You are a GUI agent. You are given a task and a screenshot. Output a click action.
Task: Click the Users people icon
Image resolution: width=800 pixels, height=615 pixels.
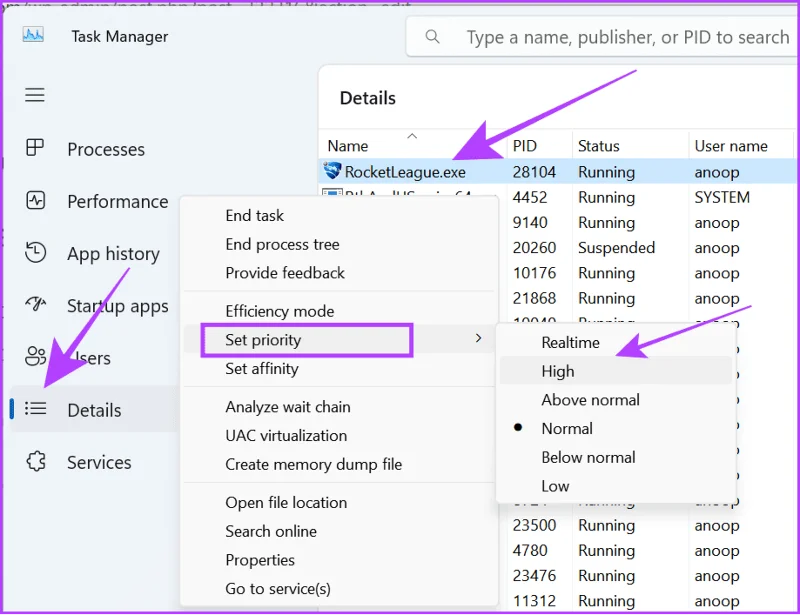click(x=35, y=356)
